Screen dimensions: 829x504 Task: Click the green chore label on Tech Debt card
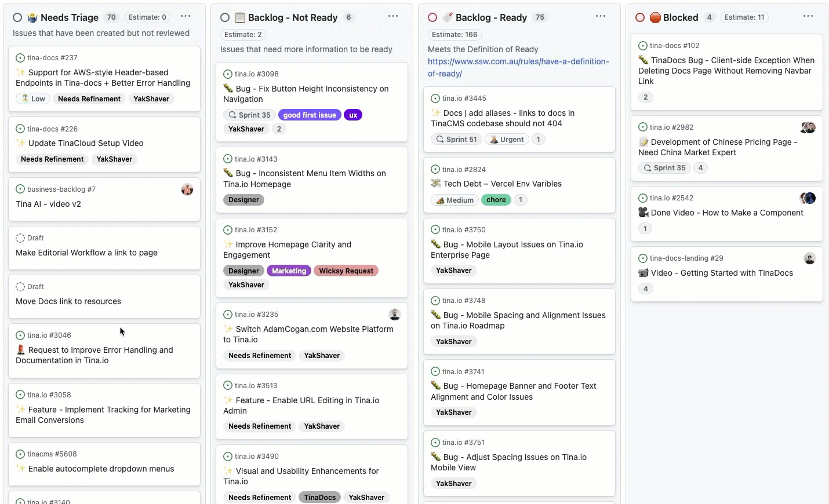coord(496,200)
